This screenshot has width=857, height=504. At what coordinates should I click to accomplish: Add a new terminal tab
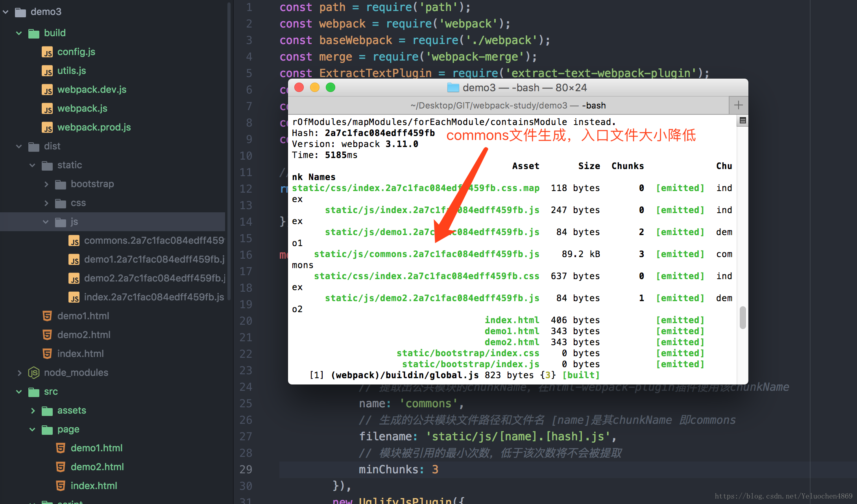(738, 105)
